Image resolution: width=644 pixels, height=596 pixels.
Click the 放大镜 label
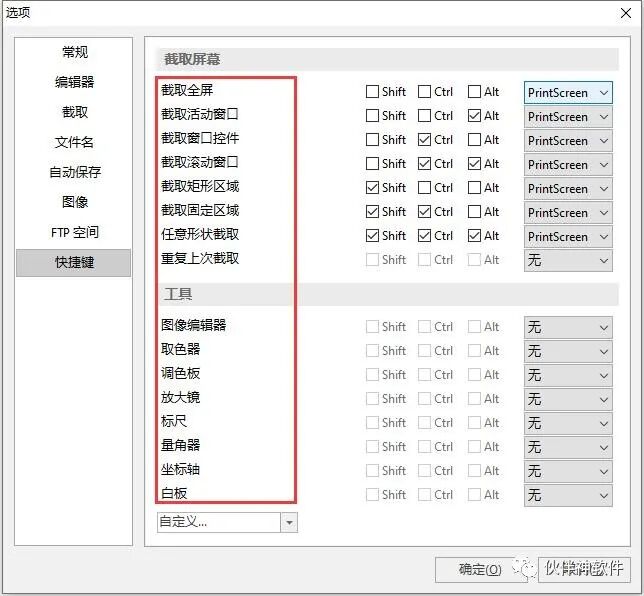[x=180, y=397]
